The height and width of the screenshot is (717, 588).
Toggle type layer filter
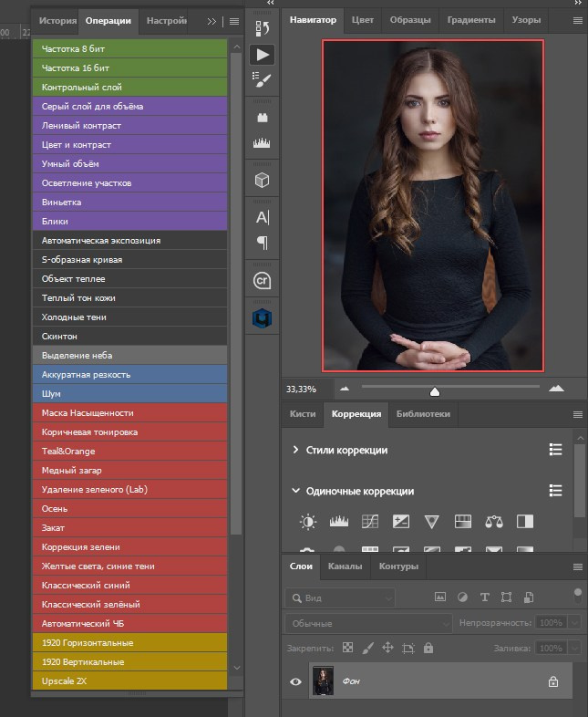coord(484,597)
